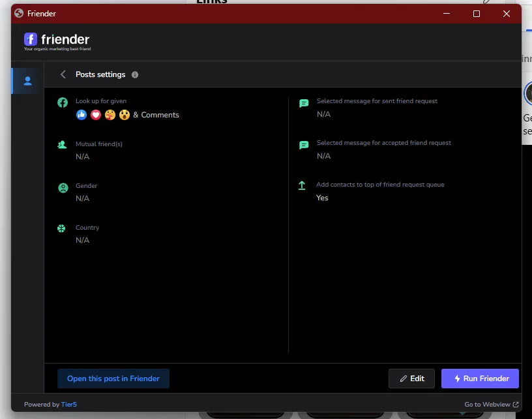This screenshot has height=419, width=532.
Task: Click the N/A value under Country
Action: pyautogui.click(x=82, y=240)
